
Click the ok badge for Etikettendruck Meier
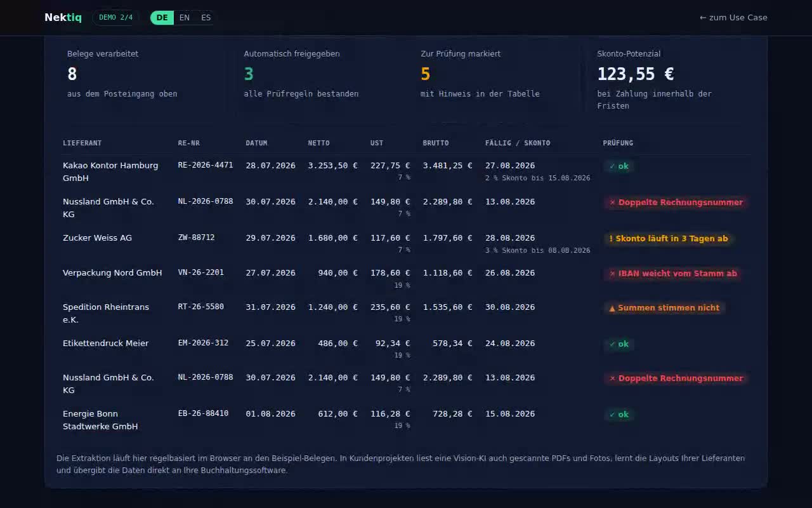[x=619, y=344]
